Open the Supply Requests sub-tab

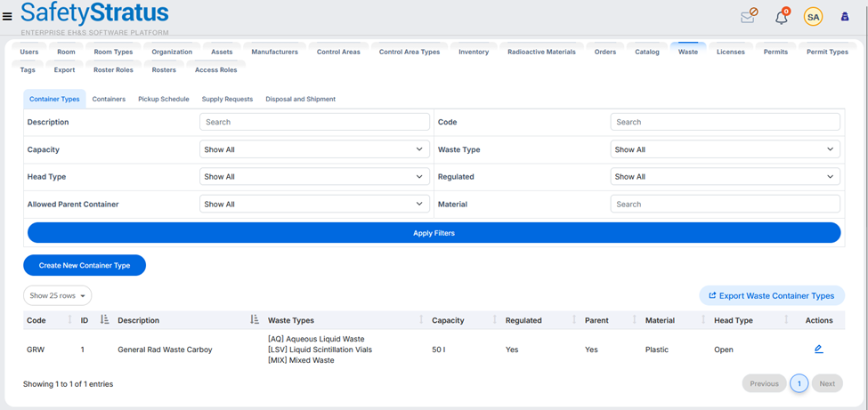pos(227,99)
